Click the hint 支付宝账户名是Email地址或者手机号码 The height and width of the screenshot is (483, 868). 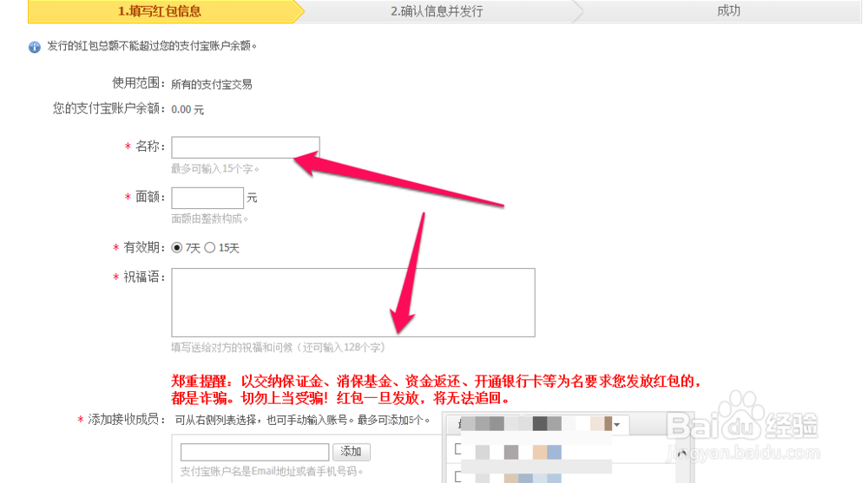[x=271, y=472]
